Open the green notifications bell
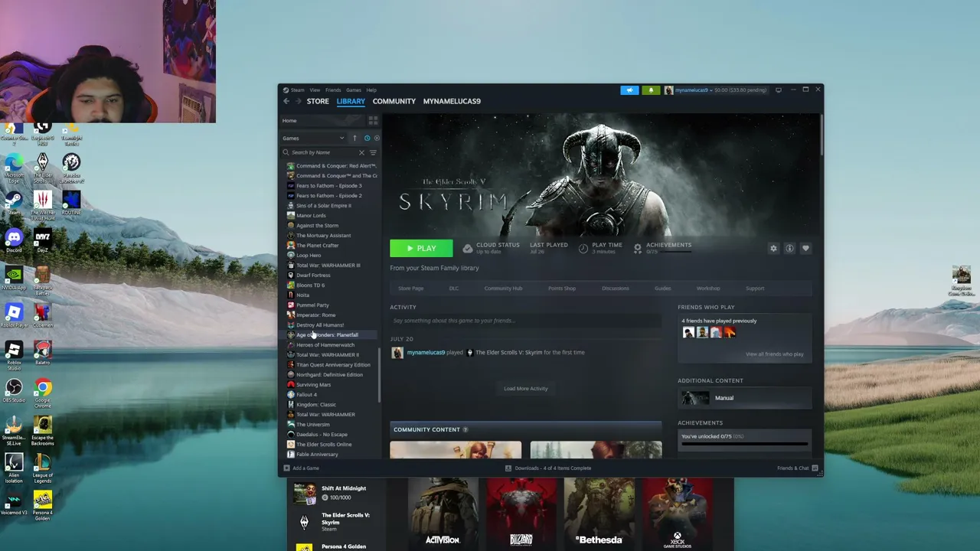Image resolution: width=980 pixels, height=551 pixels. pos(651,90)
